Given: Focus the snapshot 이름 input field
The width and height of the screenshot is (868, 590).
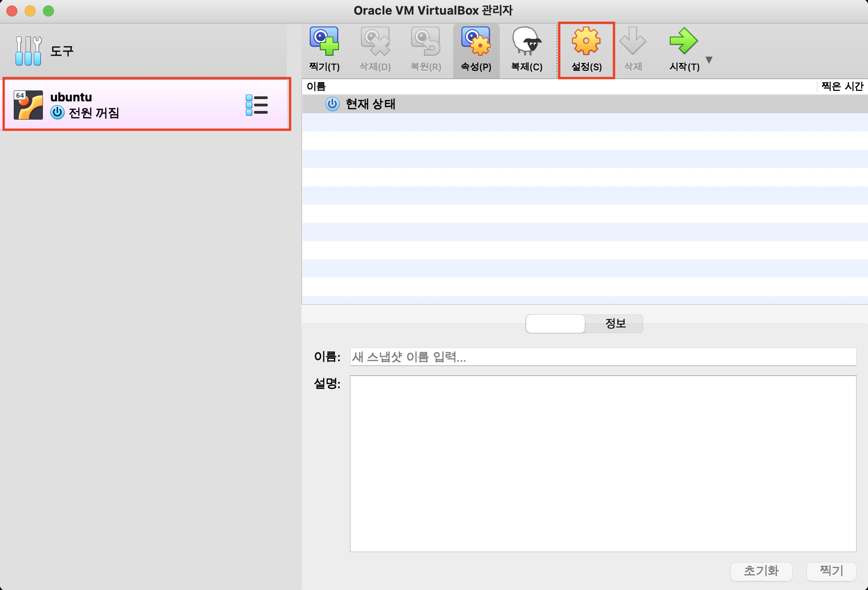Looking at the screenshot, I should tap(603, 357).
